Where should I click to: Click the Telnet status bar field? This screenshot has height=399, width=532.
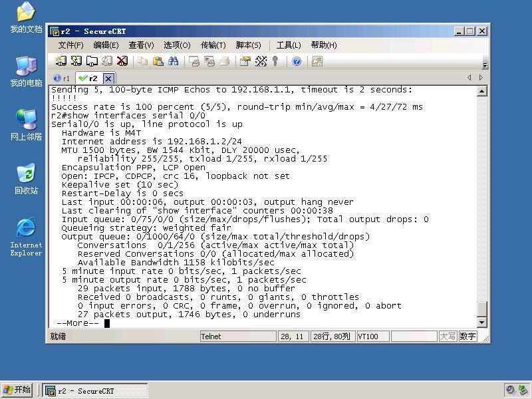tap(238, 336)
